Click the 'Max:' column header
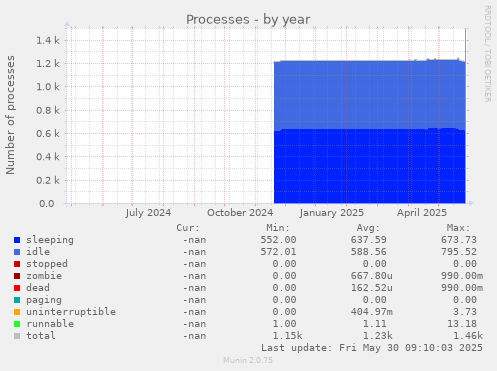The height and width of the screenshot is (371, 497). click(458, 228)
